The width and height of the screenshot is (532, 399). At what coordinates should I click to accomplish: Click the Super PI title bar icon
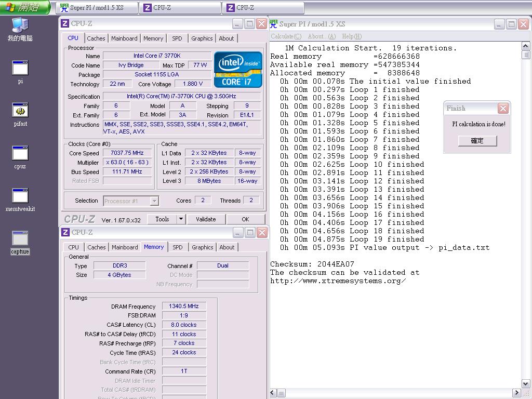pyautogui.click(x=273, y=24)
